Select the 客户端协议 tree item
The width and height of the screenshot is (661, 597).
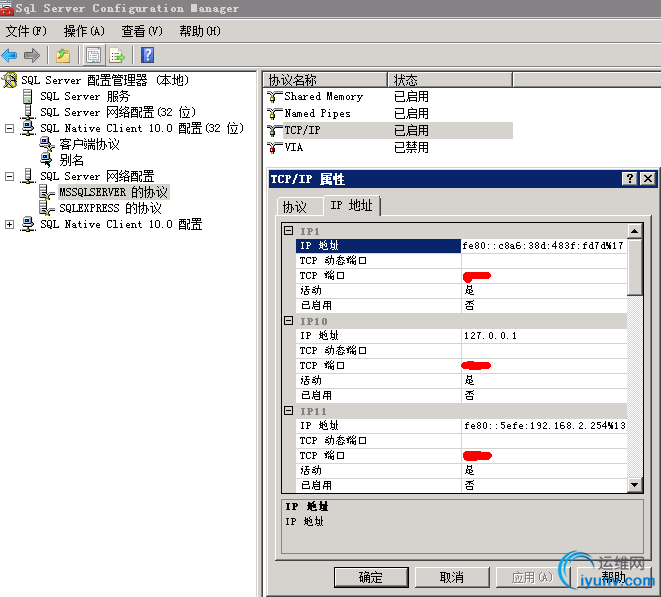pyautogui.click(x=89, y=144)
